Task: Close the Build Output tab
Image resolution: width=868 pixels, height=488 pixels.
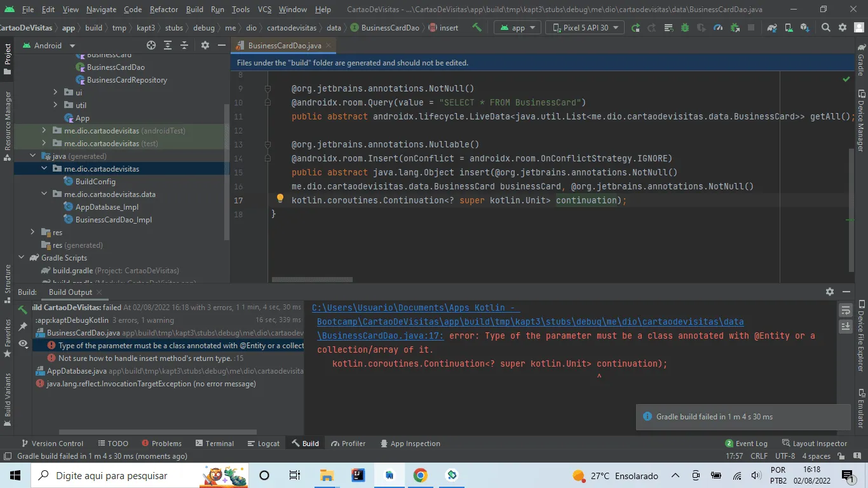Action: (x=100, y=292)
